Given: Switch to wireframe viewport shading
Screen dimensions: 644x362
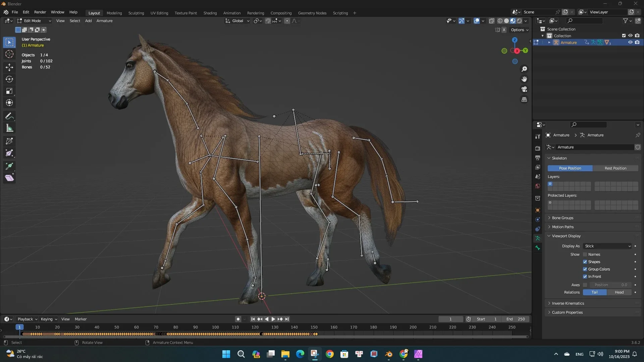Looking at the screenshot, I should pyautogui.click(x=500, y=21).
